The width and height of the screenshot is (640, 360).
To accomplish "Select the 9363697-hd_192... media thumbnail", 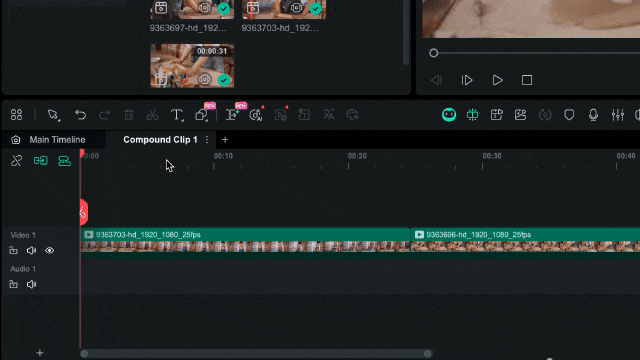I will tap(192, 9).
